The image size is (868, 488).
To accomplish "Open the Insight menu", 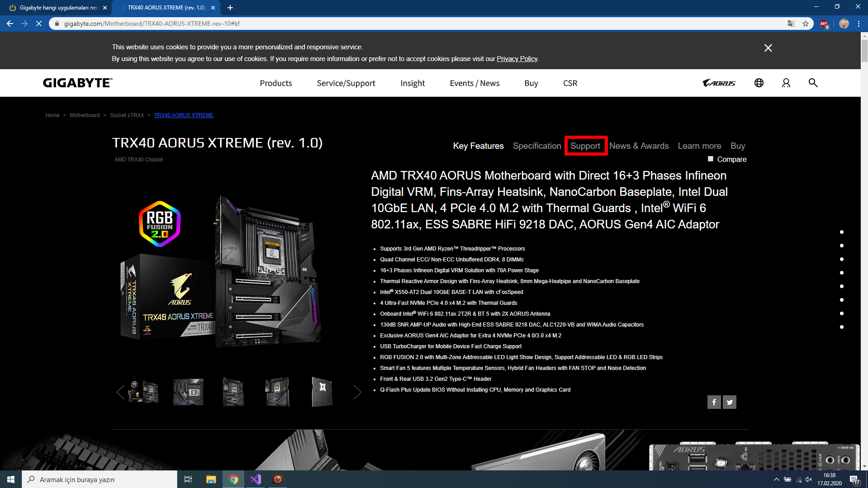I will click(x=413, y=83).
